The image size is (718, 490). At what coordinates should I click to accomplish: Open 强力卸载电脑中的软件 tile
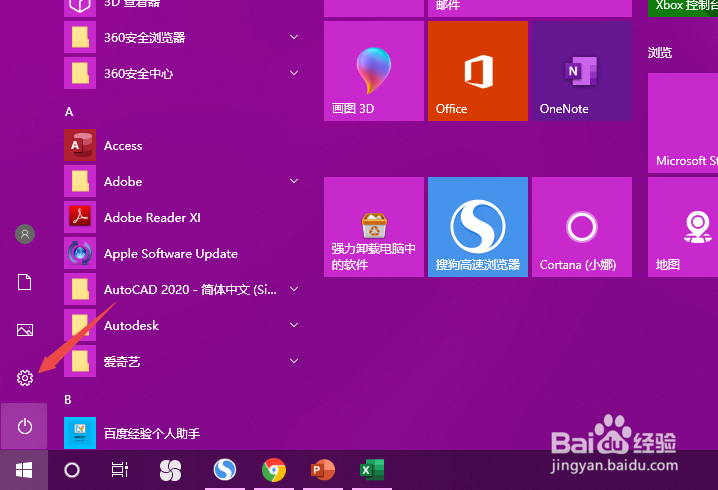pyautogui.click(x=374, y=227)
